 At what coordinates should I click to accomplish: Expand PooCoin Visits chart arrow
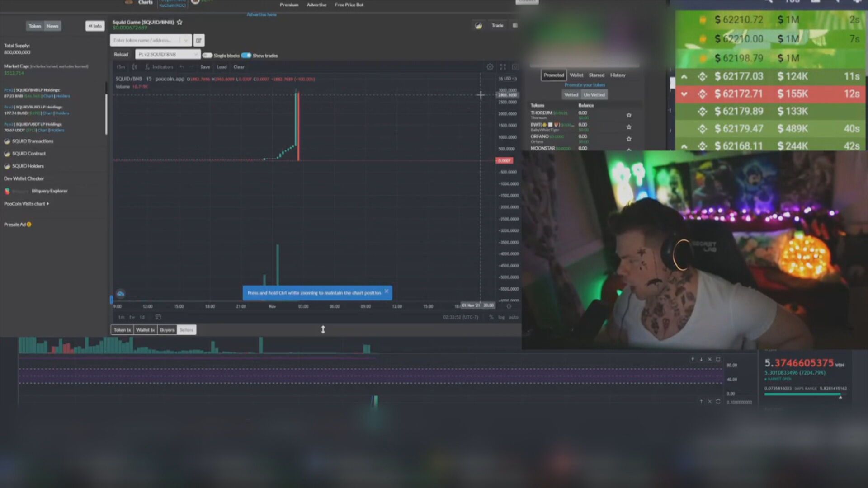[48, 204]
